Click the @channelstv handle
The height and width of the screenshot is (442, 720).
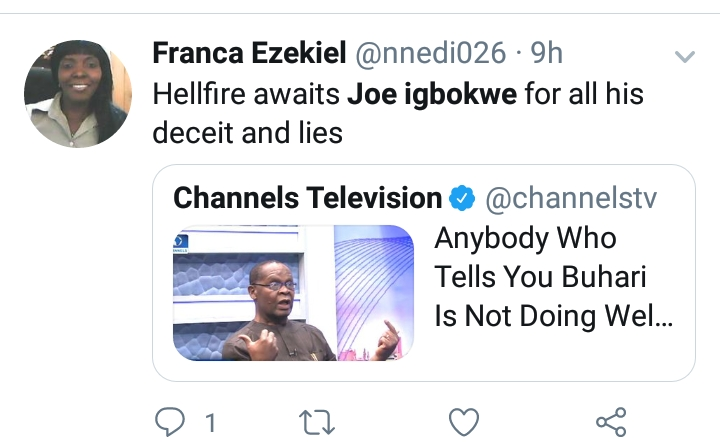click(571, 198)
